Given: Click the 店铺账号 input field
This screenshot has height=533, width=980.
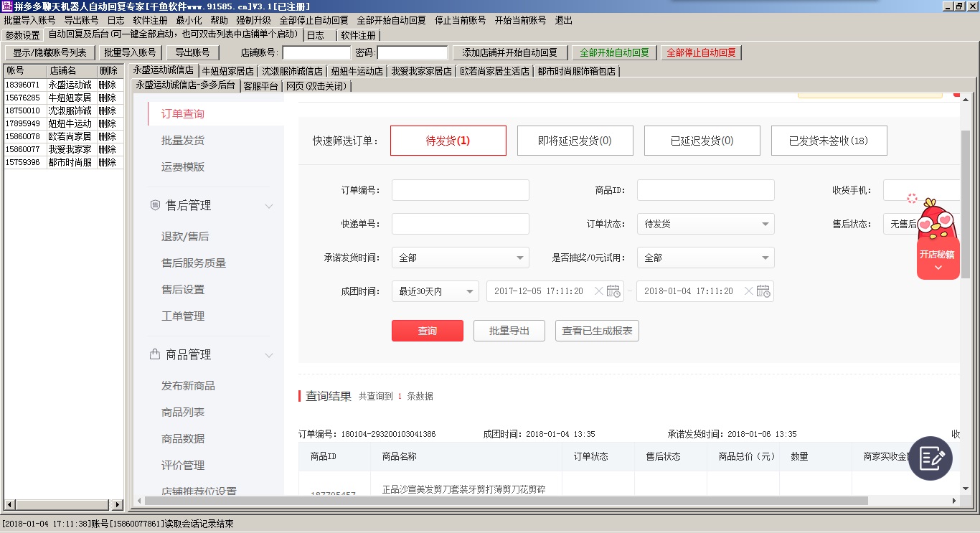Looking at the screenshot, I should tap(316, 53).
